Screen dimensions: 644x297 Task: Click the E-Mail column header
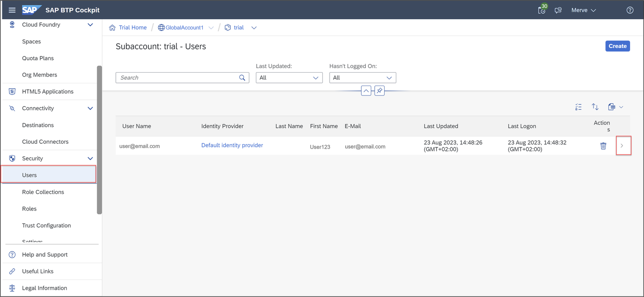(353, 126)
